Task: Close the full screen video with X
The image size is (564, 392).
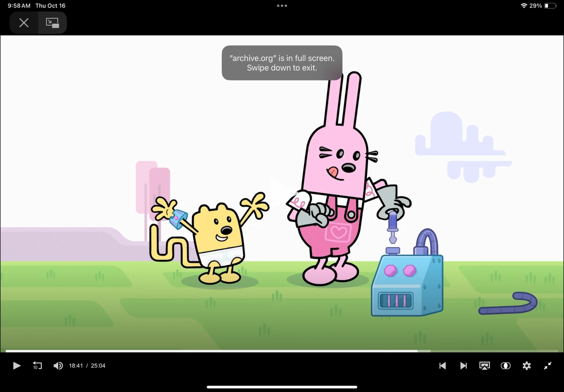Action: coord(24,23)
